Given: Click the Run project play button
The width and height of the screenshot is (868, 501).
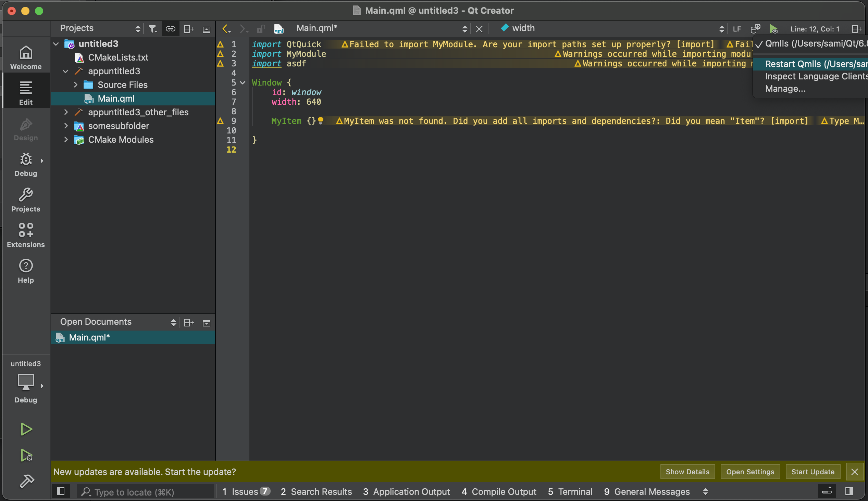Looking at the screenshot, I should pyautogui.click(x=26, y=429).
